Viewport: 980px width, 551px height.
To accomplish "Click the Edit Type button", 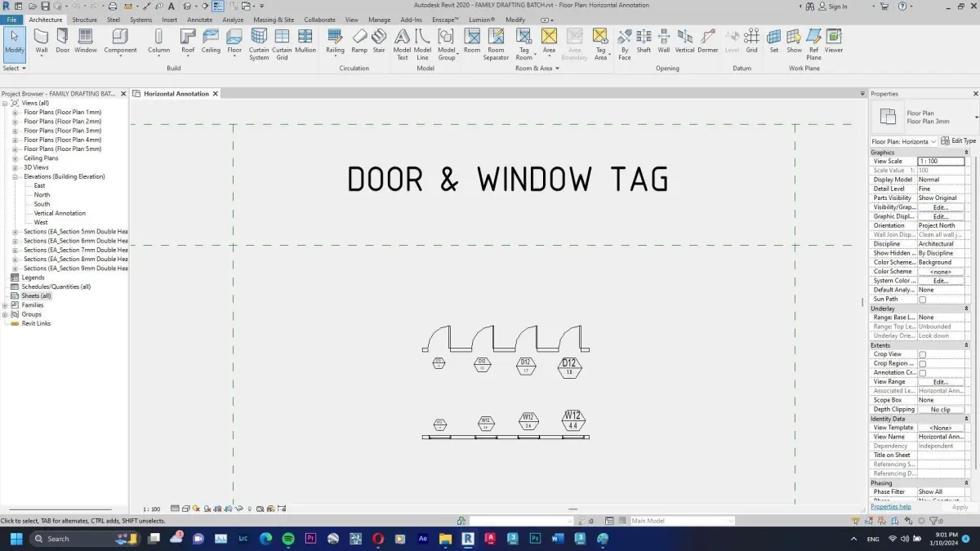I will pos(959,141).
